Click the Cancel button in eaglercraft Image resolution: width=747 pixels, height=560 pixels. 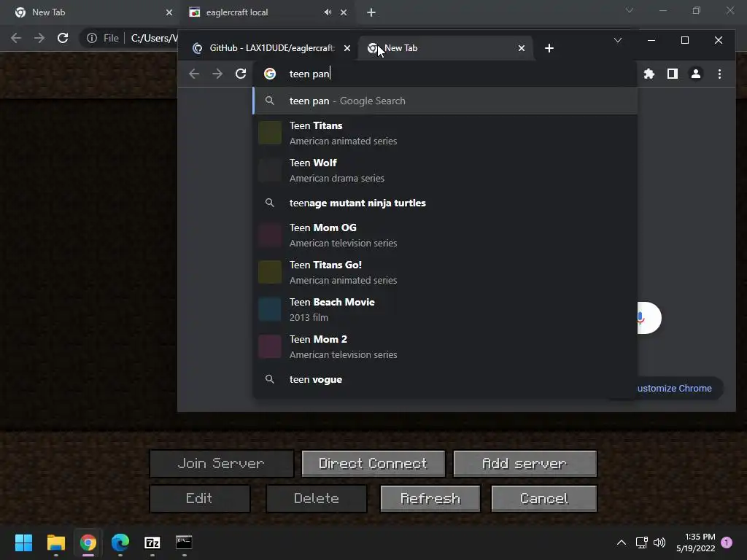point(544,499)
